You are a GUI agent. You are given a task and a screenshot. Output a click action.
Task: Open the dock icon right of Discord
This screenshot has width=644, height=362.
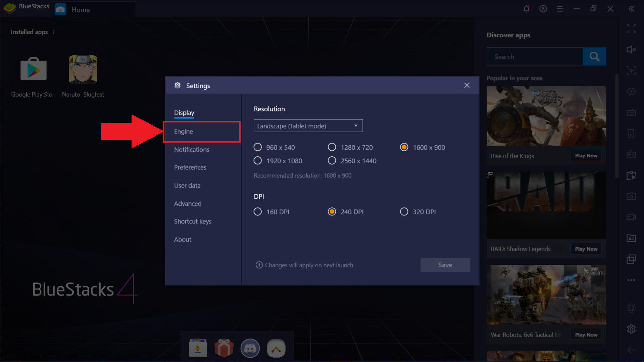tap(276, 348)
